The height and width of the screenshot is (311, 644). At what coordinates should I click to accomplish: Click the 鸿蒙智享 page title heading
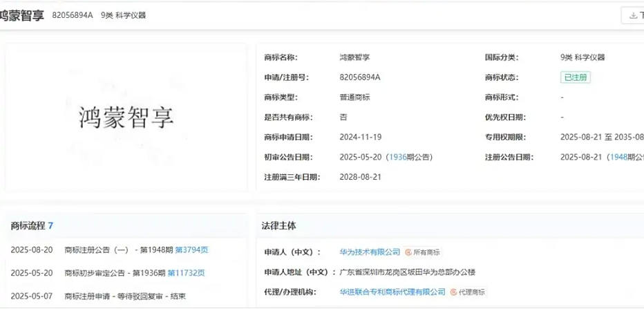pos(22,16)
